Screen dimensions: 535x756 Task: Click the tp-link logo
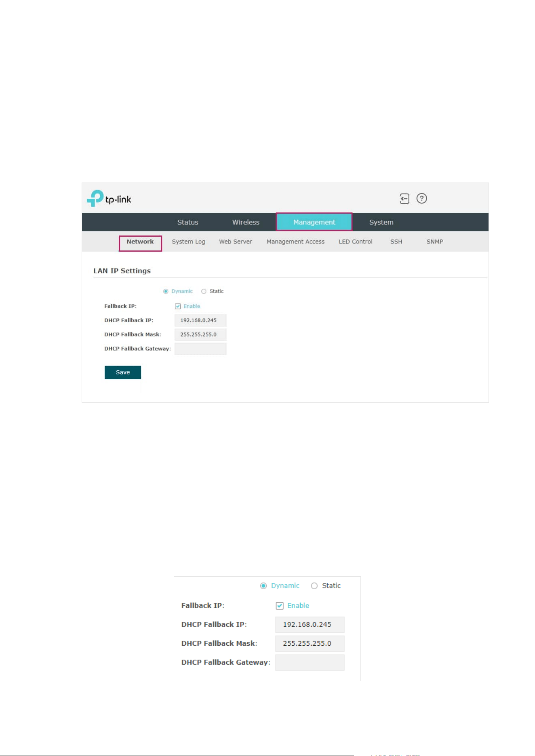109,198
